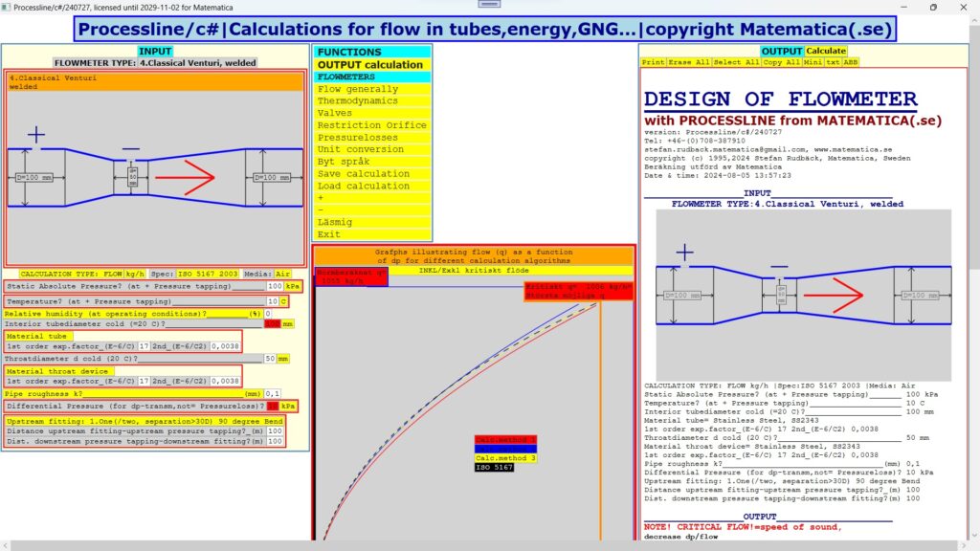This screenshot has width=980, height=551.
Task: Switch output to Mini view
Action: pos(813,62)
